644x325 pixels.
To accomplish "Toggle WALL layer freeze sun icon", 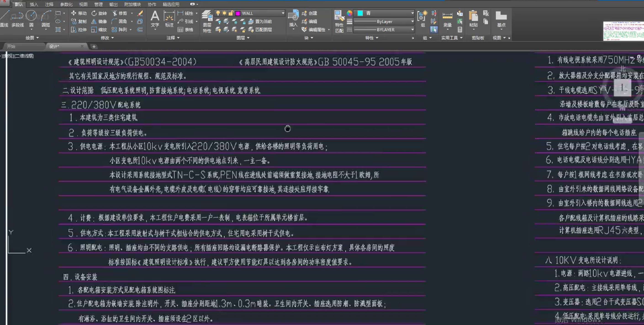I will tap(224, 13).
